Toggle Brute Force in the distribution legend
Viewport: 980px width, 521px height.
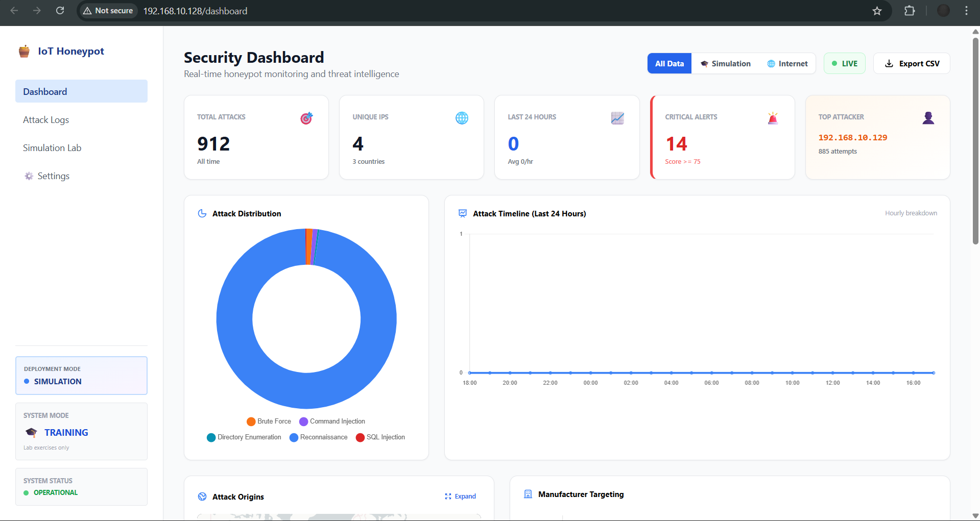tap(269, 421)
